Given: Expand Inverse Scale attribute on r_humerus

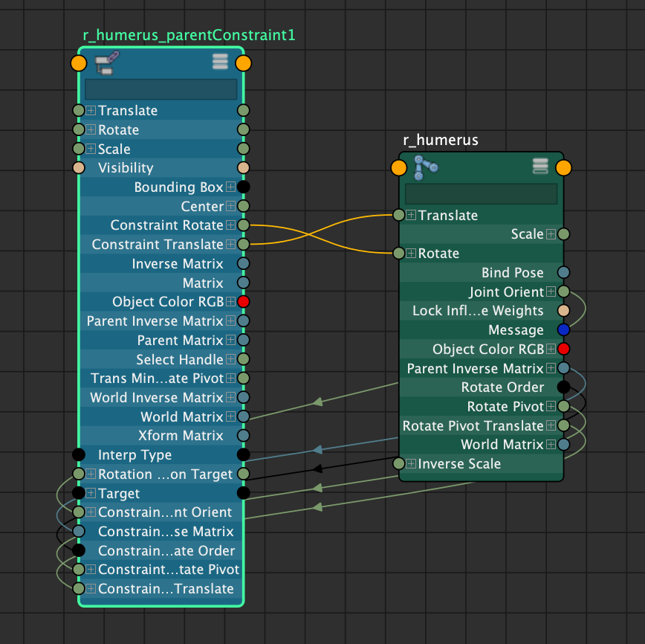Looking at the screenshot, I should (x=411, y=463).
